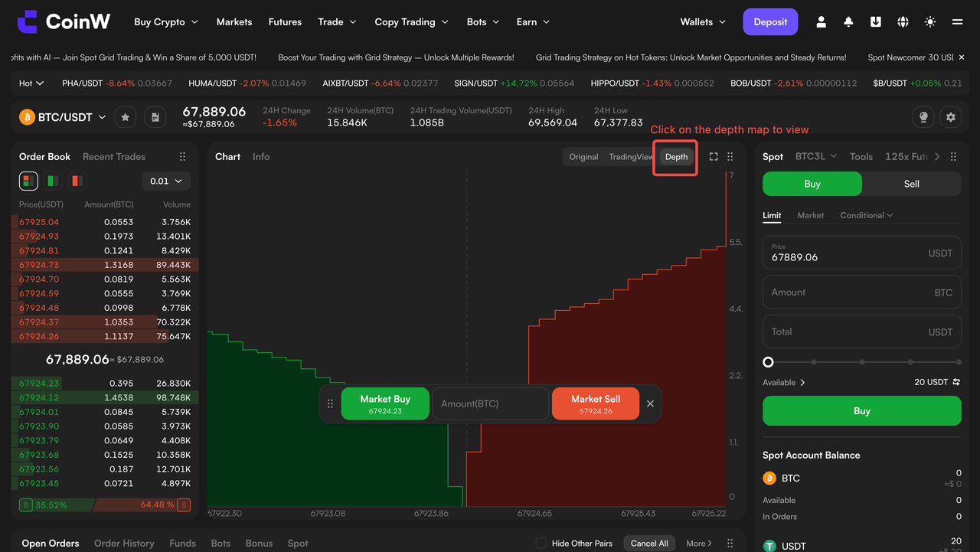Click the order amount percentage slider handle
Viewport: 980px width, 552px height.
point(768,362)
